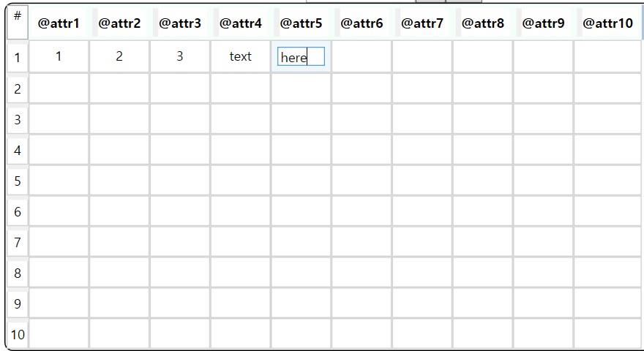Click empty cell in row 7 under @attr8
Viewport: 644px width, 351px height.
click(x=482, y=242)
